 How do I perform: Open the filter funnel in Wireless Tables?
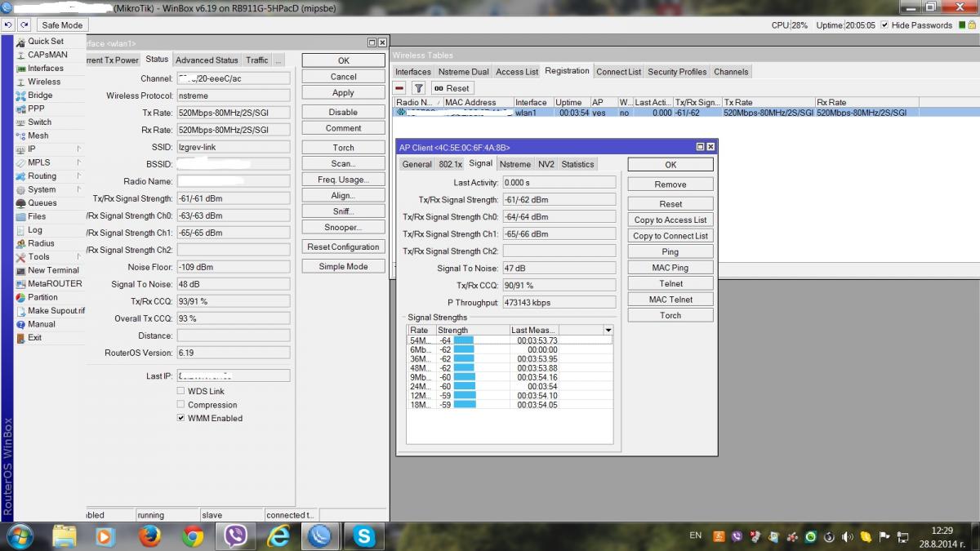point(418,88)
